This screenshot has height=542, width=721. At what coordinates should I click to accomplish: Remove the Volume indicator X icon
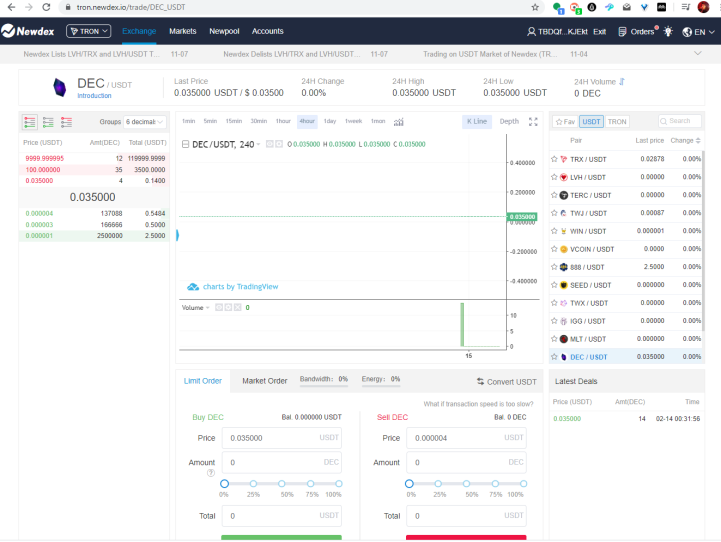[237, 307]
